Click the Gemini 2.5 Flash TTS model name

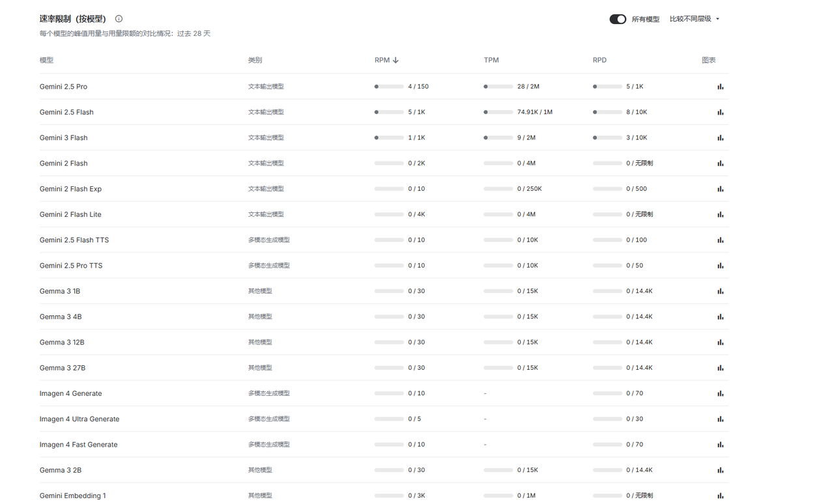74,240
